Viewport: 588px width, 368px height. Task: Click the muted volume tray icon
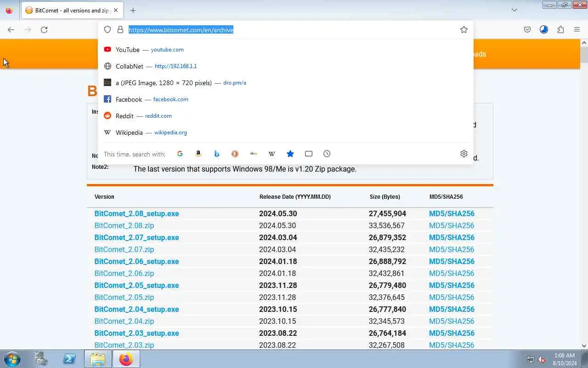[x=542, y=359]
